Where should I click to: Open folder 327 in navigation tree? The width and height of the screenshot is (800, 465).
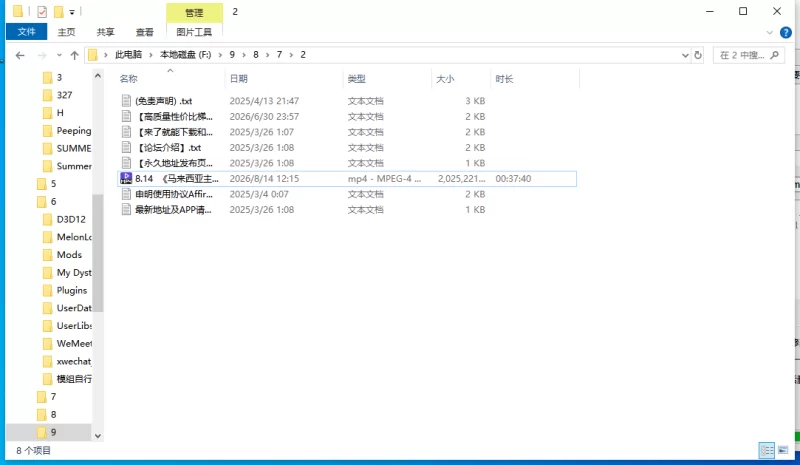[x=64, y=95]
